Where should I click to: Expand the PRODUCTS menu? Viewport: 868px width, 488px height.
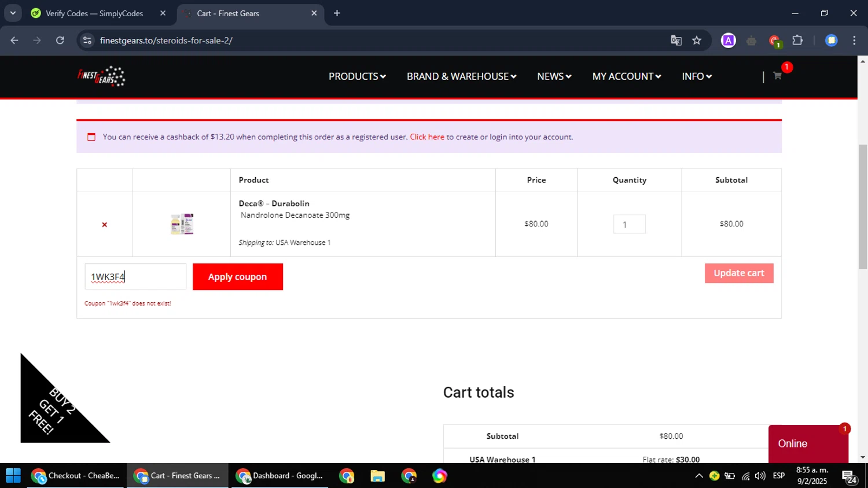tap(357, 76)
